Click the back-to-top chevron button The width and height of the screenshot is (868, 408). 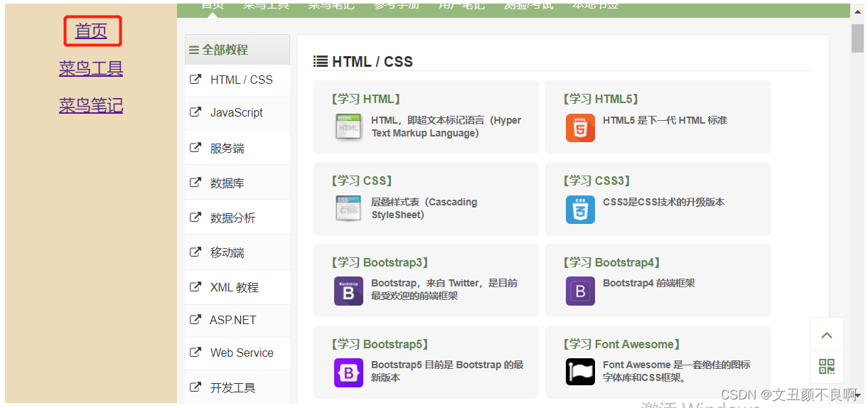[x=826, y=335]
